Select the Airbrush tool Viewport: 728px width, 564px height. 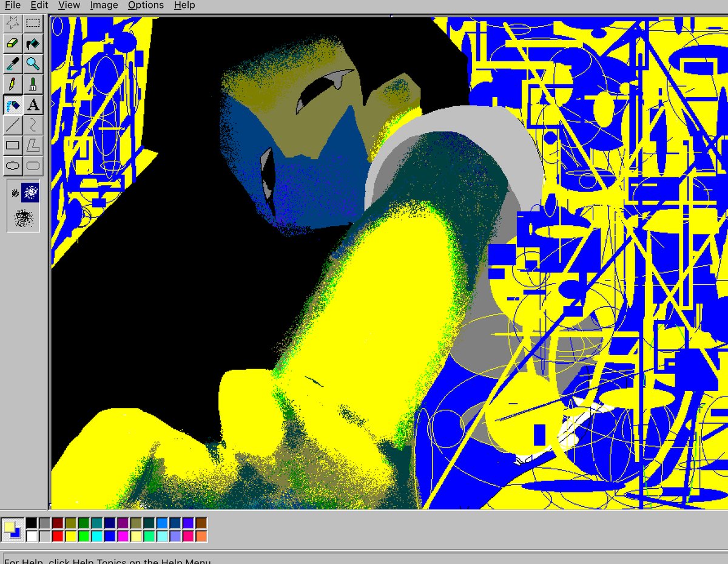[x=13, y=105]
